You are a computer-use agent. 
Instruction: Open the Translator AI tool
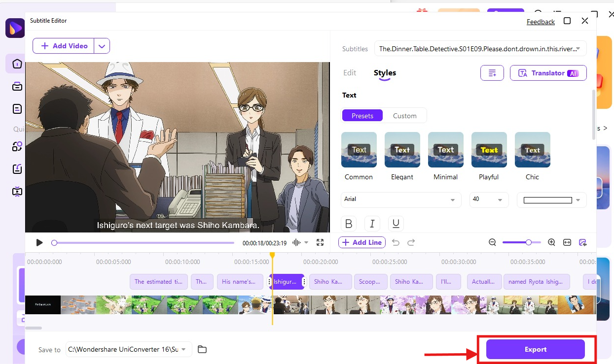pos(548,73)
